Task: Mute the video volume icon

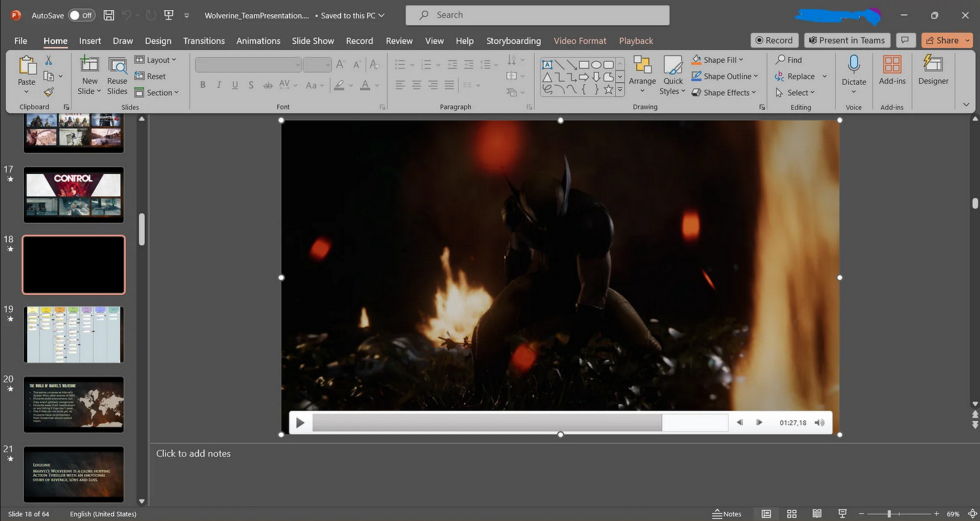Action: pos(820,423)
